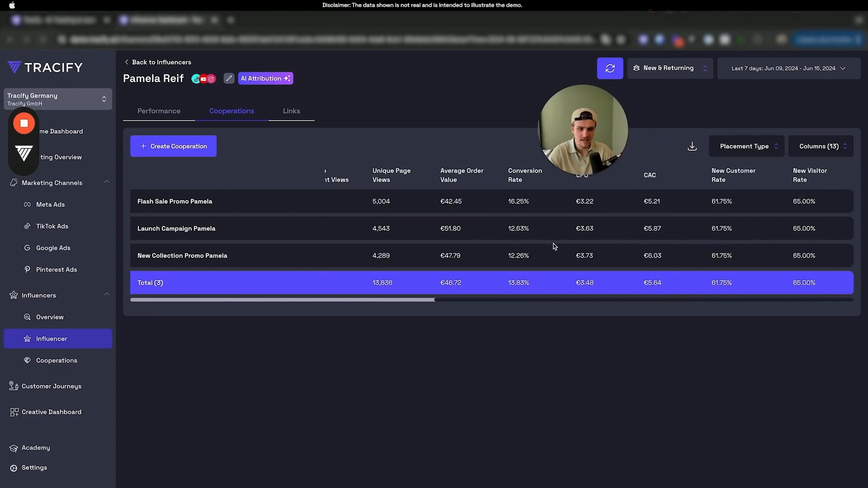The height and width of the screenshot is (488, 868).
Task: Select Meta Ads in the sidebar
Action: 51,204
